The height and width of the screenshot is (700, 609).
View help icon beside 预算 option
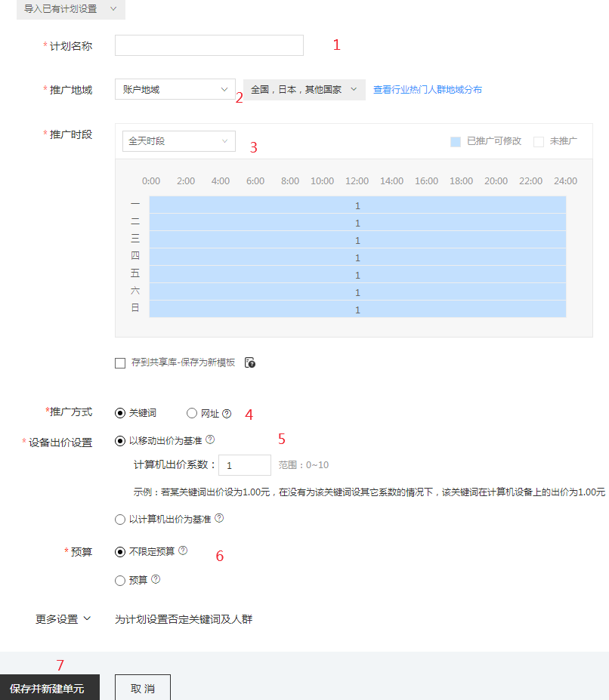156,580
